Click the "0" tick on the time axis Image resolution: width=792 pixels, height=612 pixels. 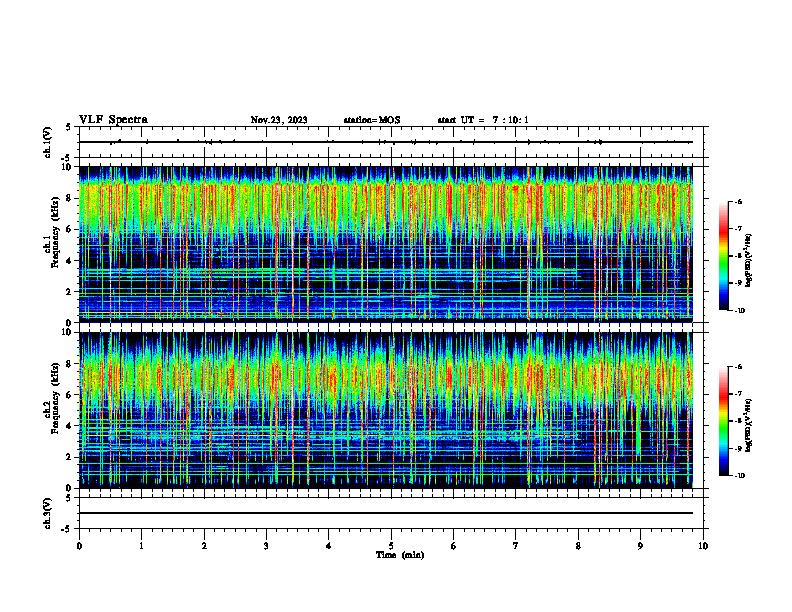tap(79, 546)
